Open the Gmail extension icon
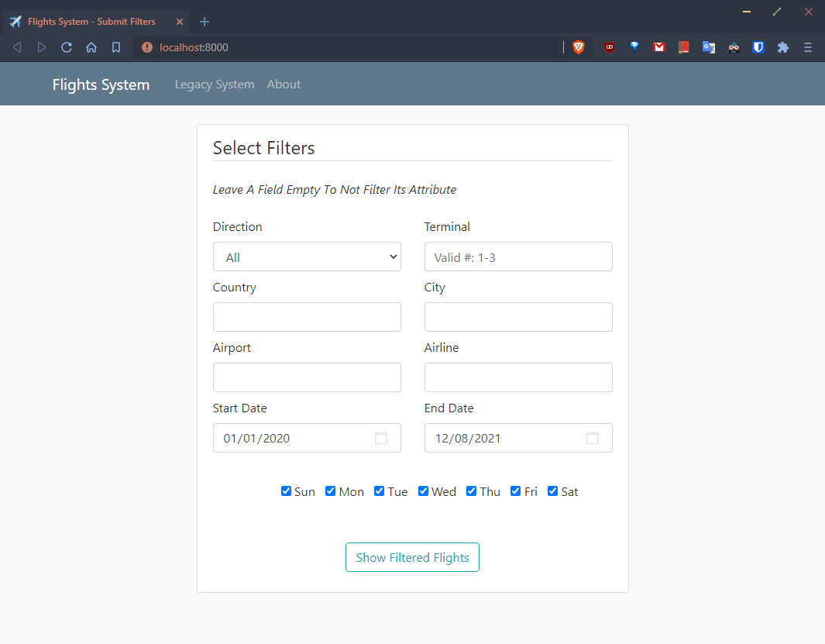Screen dimensions: 825x644 pyautogui.click(x=658, y=47)
